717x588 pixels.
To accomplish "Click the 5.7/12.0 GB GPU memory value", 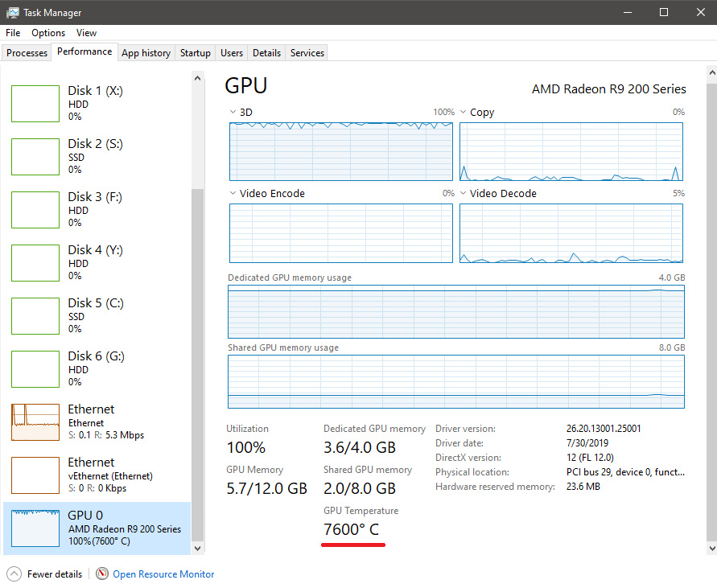I will click(266, 488).
